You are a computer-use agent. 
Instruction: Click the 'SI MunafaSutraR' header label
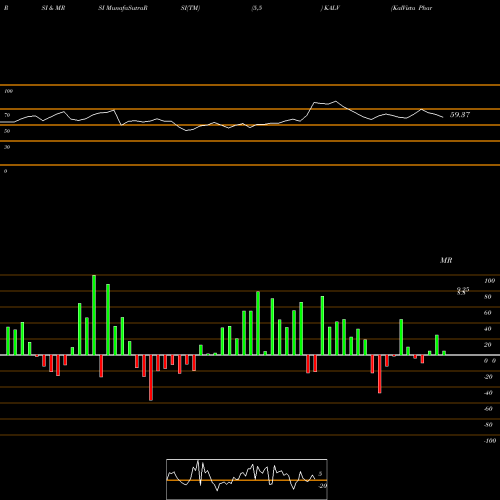point(123,8)
